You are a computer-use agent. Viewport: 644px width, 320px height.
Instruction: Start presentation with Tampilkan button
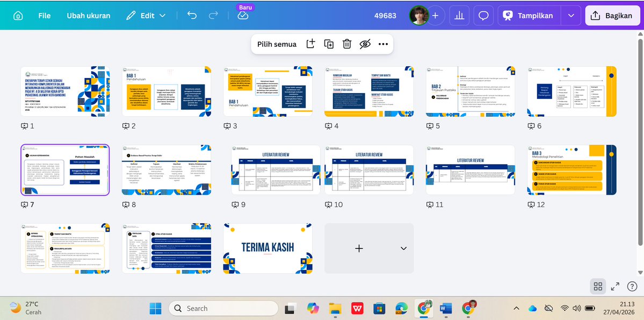pyautogui.click(x=529, y=16)
